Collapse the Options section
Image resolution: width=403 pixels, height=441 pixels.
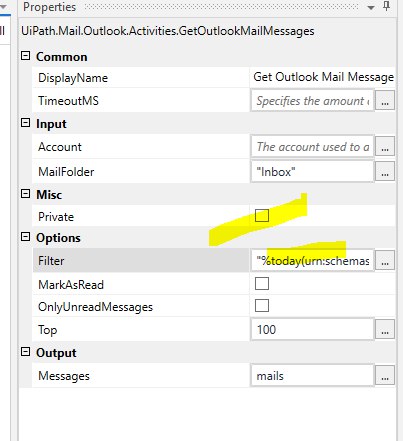[25, 237]
